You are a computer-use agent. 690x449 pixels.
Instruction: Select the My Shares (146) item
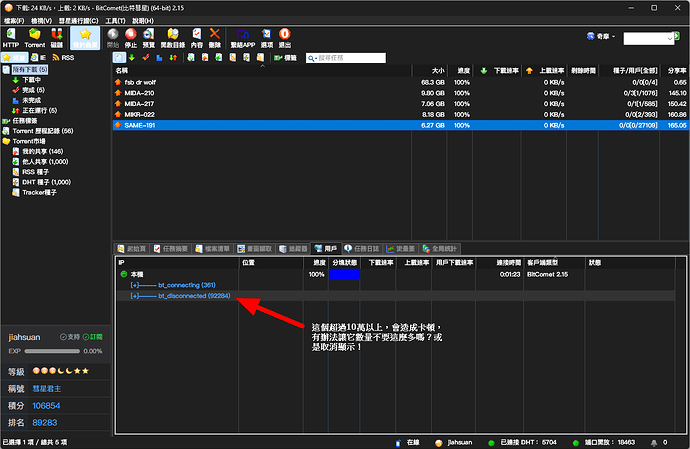(43, 151)
